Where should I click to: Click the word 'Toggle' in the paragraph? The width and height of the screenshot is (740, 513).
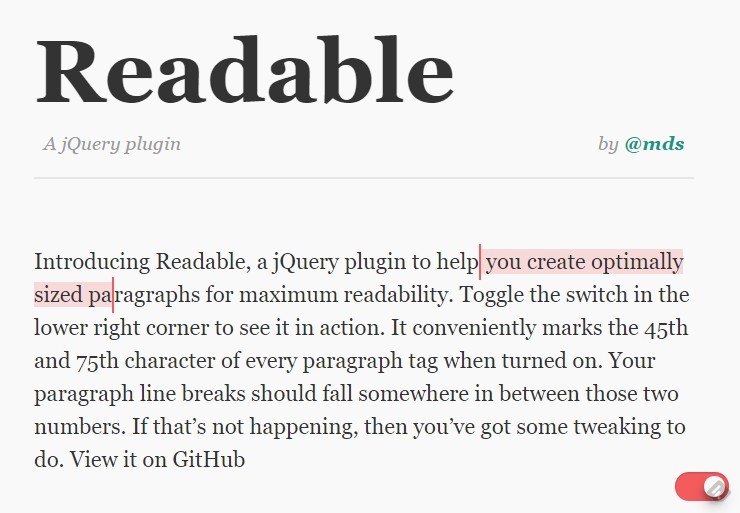click(491, 295)
